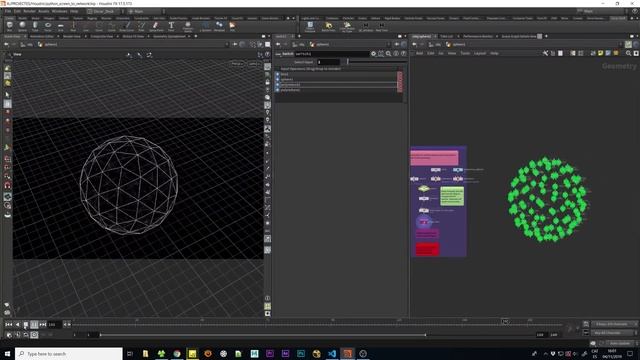
Task: Open the Oscar_Desk desktop dropdown
Action: (103, 11)
